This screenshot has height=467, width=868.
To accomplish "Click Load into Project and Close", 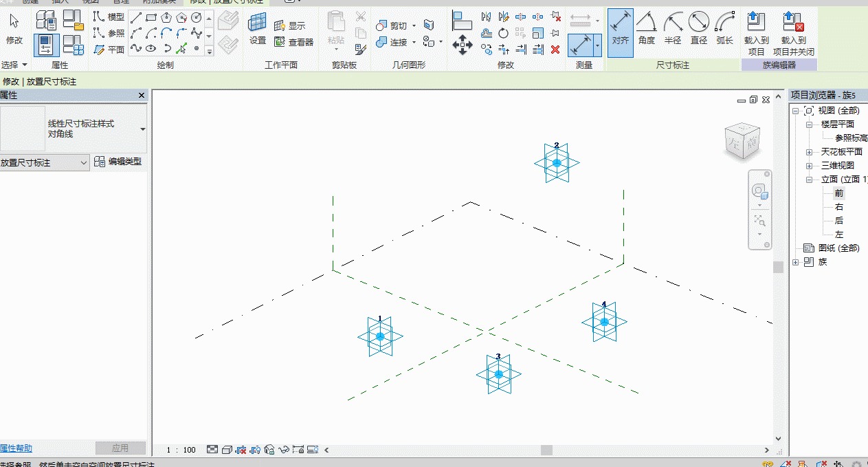I will 793,33.
